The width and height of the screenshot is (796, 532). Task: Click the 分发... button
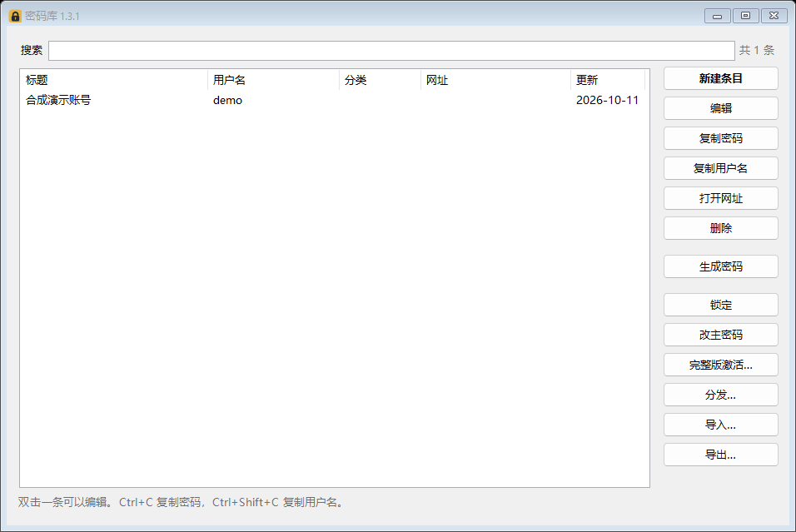pyautogui.click(x=720, y=395)
